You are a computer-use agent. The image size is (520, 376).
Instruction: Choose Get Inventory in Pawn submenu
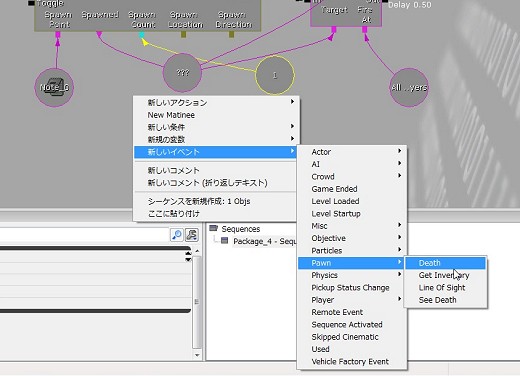[x=445, y=275]
